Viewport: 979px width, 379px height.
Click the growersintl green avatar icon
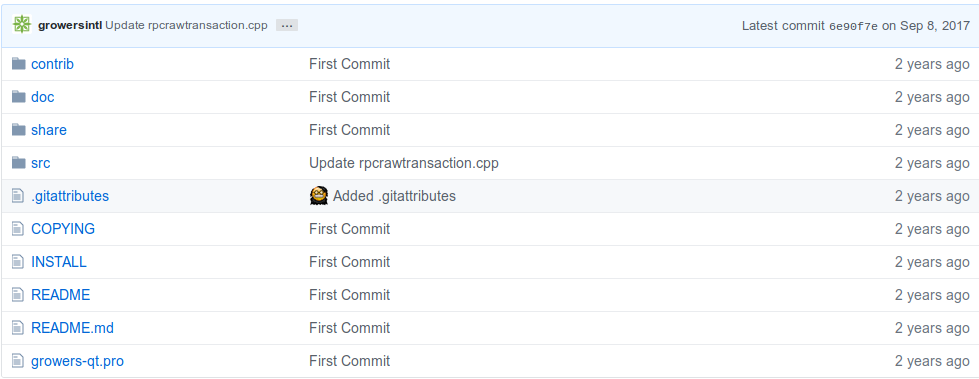coord(22,25)
